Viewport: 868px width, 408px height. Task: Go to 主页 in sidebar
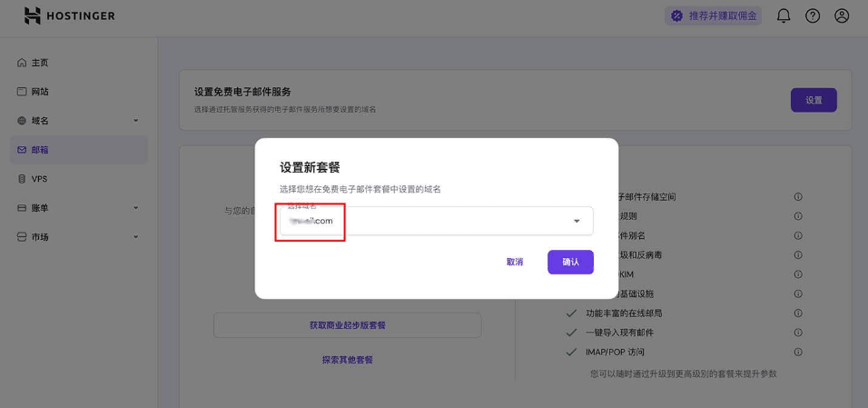tap(39, 63)
